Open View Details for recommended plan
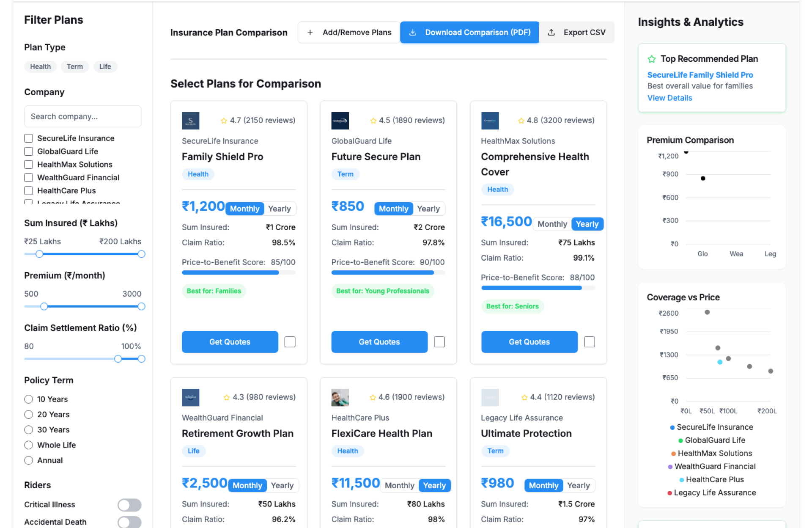812x528 pixels. coord(669,98)
